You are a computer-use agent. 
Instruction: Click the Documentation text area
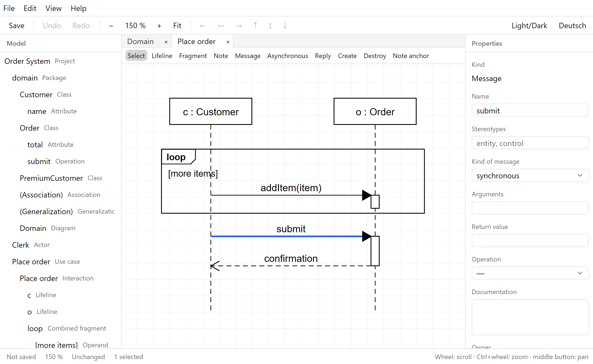coord(530,317)
